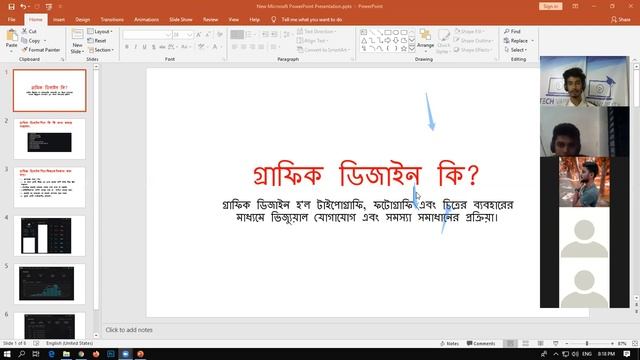
Task: Click the spell check icon in status bar
Action: (x=36, y=344)
